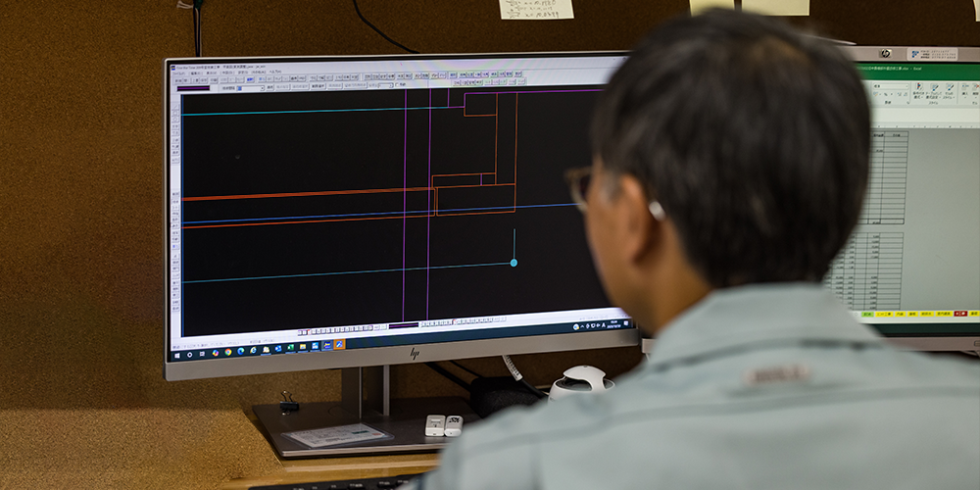This screenshot has height=490, width=980.
Task: Open the ファイル(F) menu in Jw_cad
Action: point(178,73)
